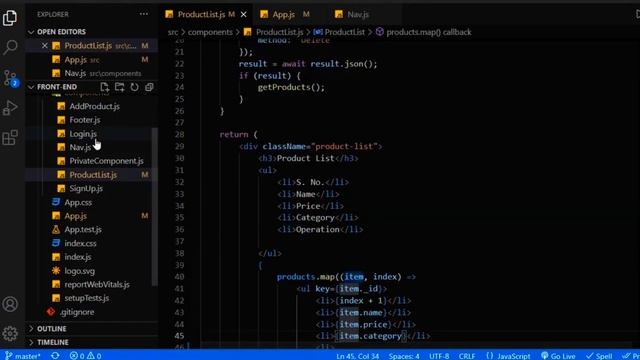Click item.category on line 45

[370, 336]
